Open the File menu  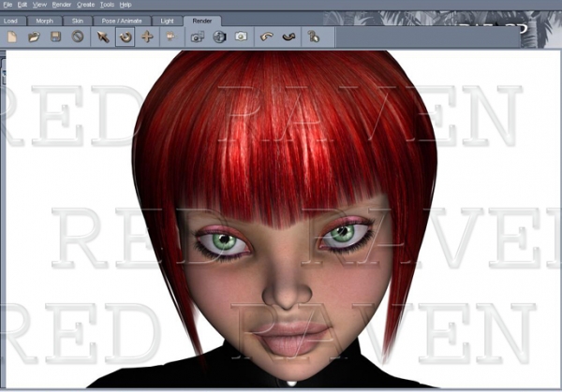tap(7, 5)
